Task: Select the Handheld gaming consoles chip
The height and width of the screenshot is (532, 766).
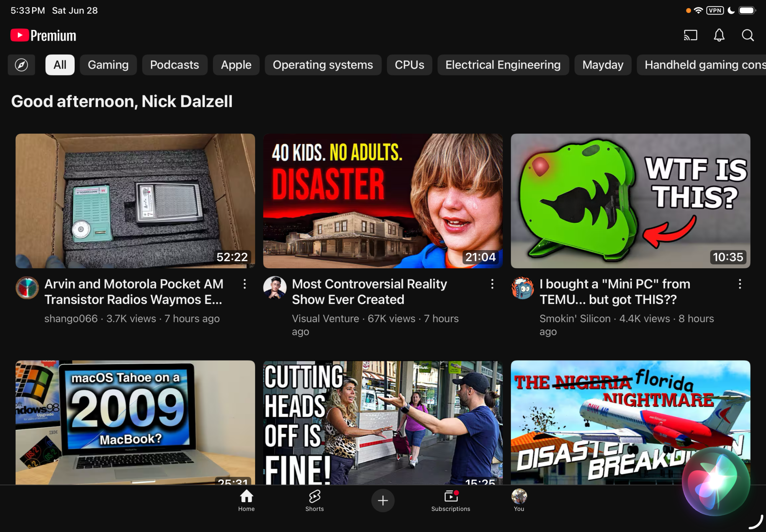Action: [x=702, y=65]
